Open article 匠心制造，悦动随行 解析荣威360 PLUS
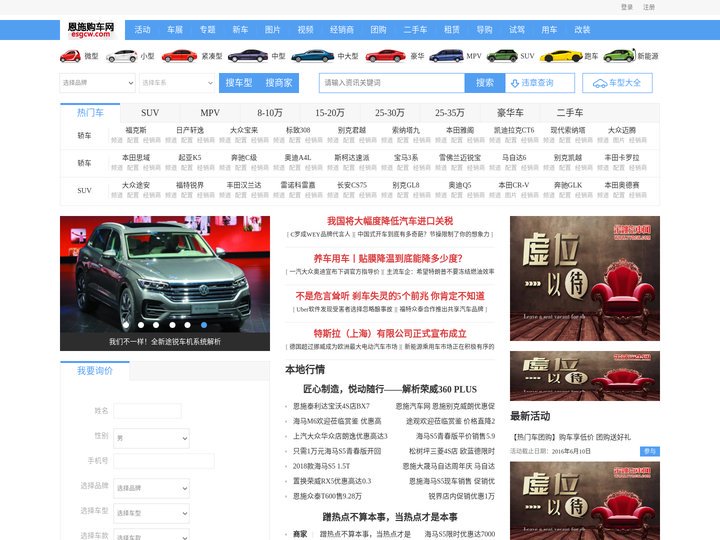 point(390,389)
